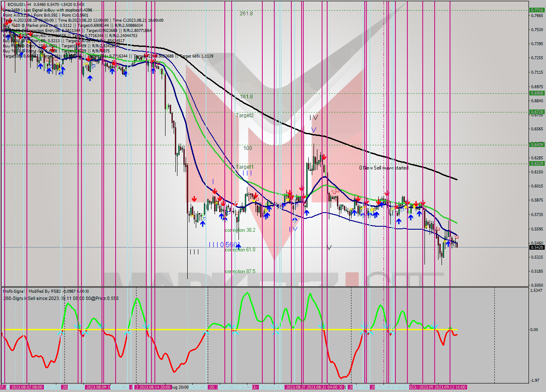This screenshot has width=546, height=392.
Task: Select the 0.6409 green price tag
Action: (x=536, y=144)
